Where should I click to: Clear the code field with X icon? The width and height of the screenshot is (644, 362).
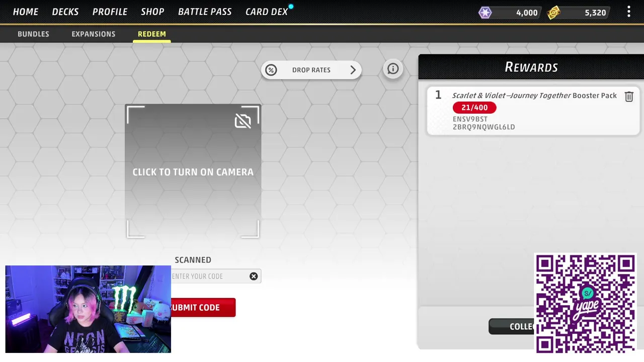(254, 276)
